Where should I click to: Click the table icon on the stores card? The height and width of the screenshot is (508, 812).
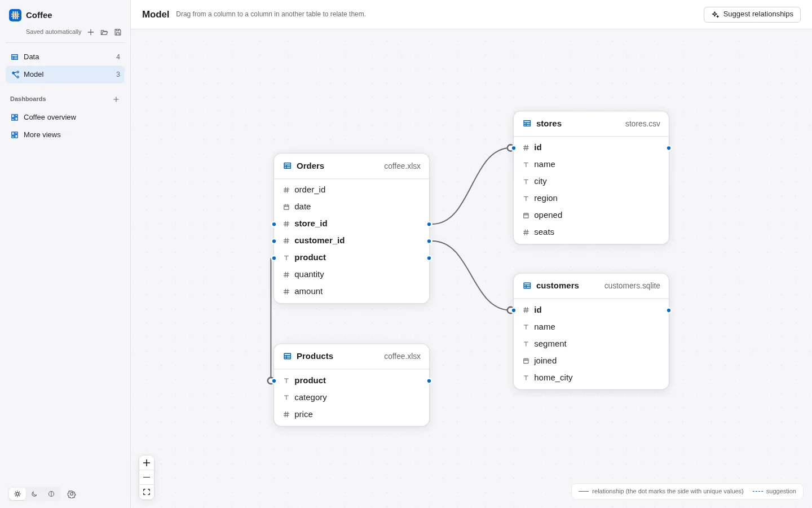(527, 124)
